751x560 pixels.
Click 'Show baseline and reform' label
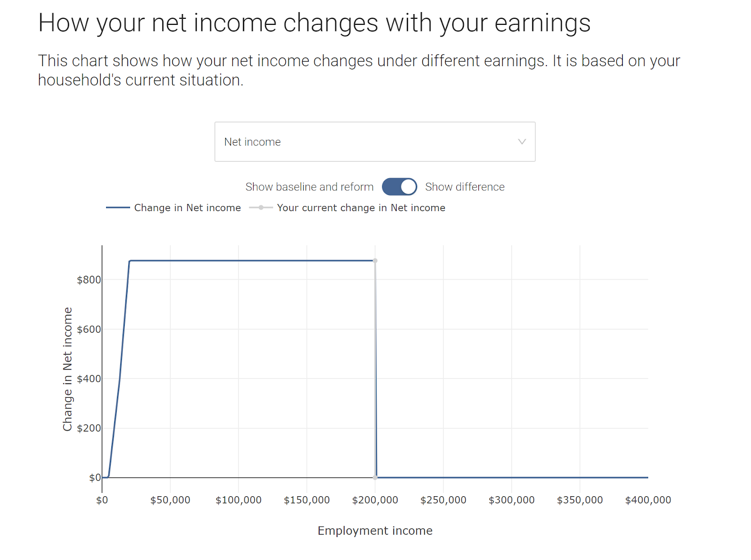click(x=309, y=187)
